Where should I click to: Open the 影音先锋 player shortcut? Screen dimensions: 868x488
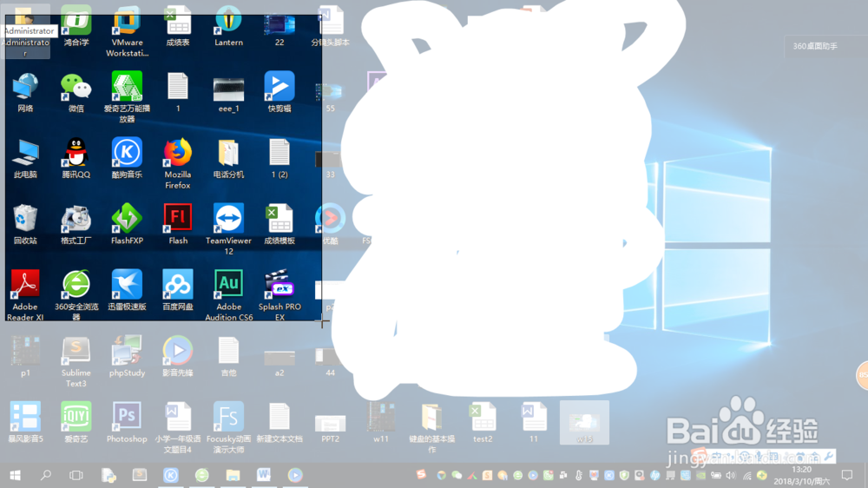point(178,356)
